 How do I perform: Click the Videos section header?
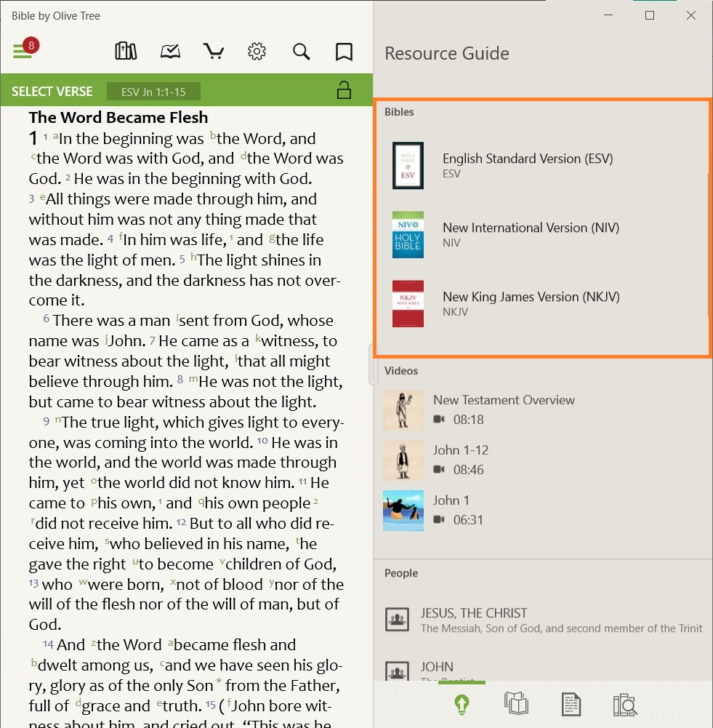[400, 371]
